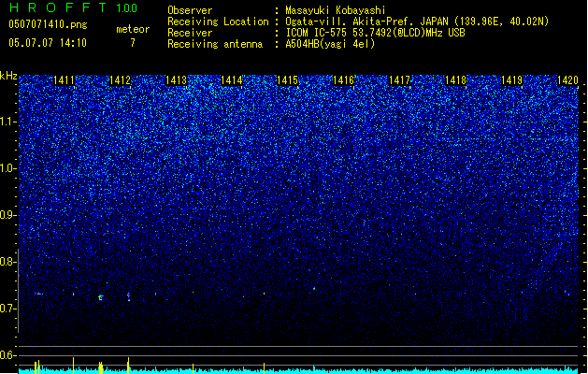This screenshot has width=588, height=374.
Task: Click the 0.8 kHz frequency label
Action: (7, 262)
